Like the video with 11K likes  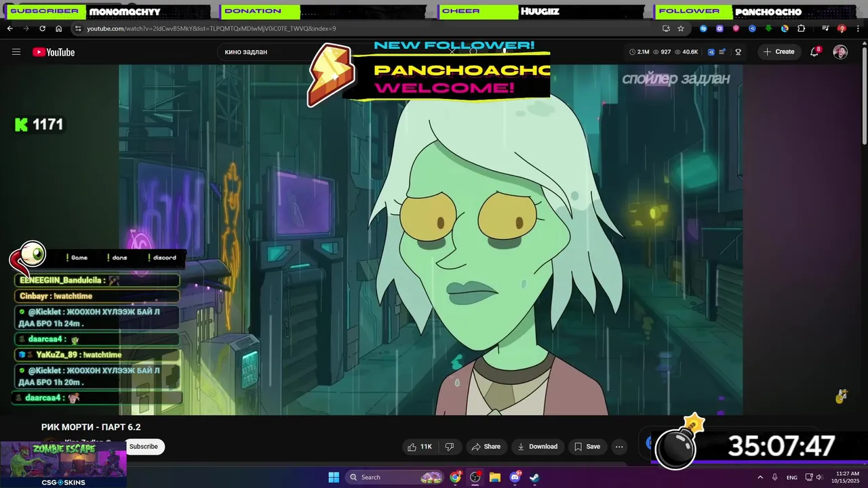click(x=419, y=447)
